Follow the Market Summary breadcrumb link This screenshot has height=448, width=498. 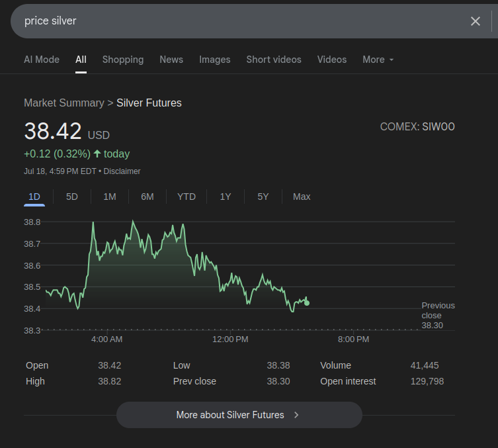(x=64, y=103)
